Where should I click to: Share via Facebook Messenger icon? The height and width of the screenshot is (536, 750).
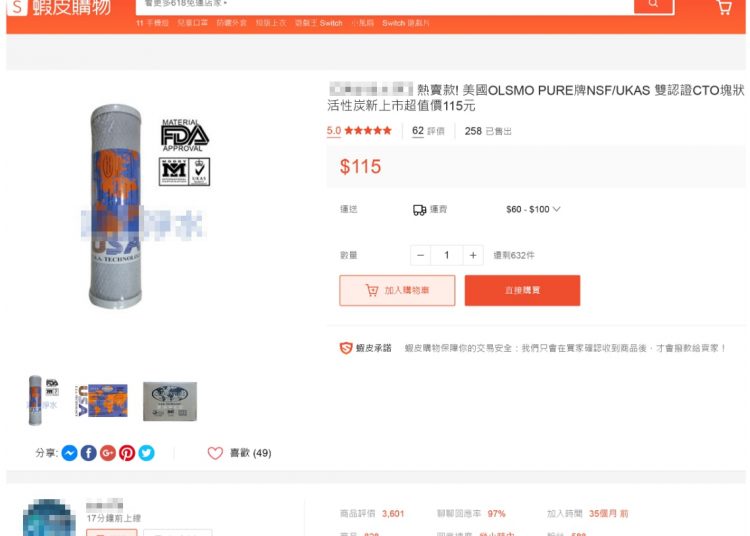click(70, 453)
